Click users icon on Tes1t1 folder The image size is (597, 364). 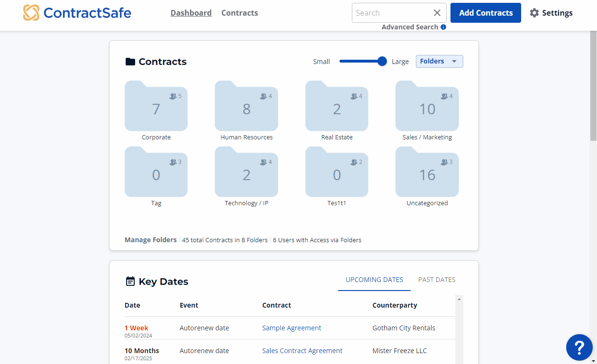[354, 162]
